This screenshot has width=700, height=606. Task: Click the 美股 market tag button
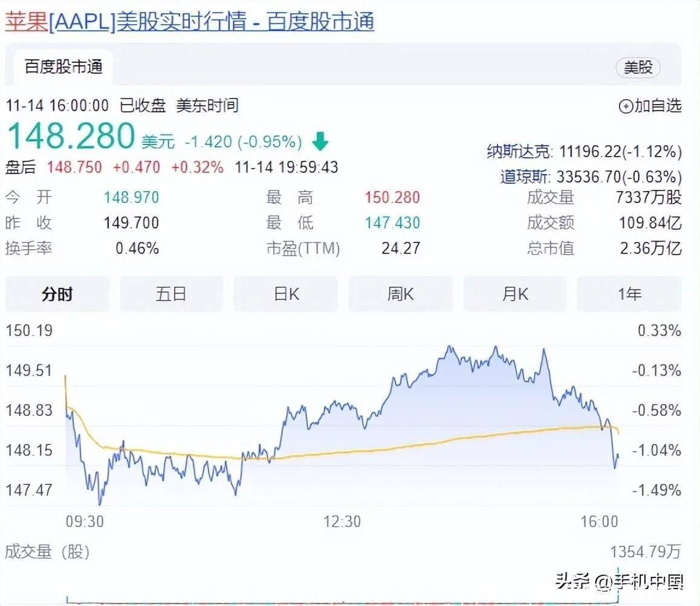[638, 67]
